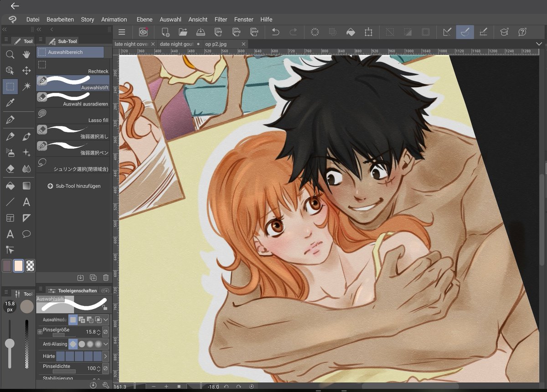Export as PNG from command bar
This screenshot has width=547, height=392.
236,32
